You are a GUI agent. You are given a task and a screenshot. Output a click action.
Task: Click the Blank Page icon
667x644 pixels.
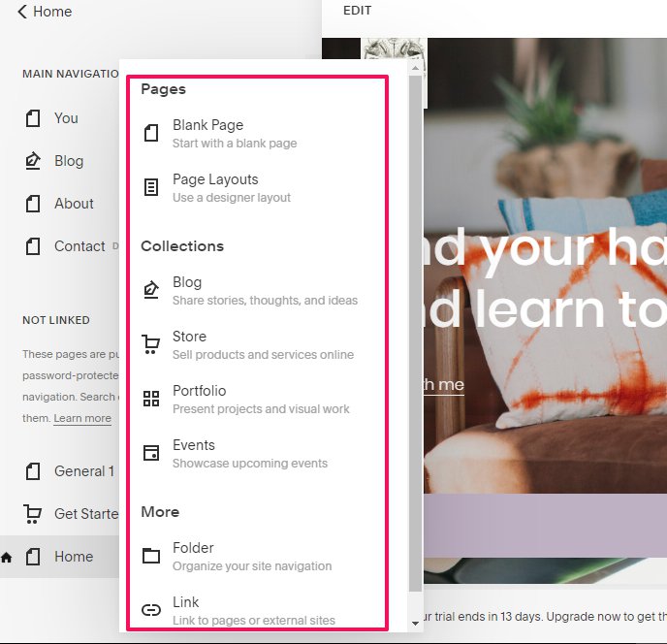point(151,133)
